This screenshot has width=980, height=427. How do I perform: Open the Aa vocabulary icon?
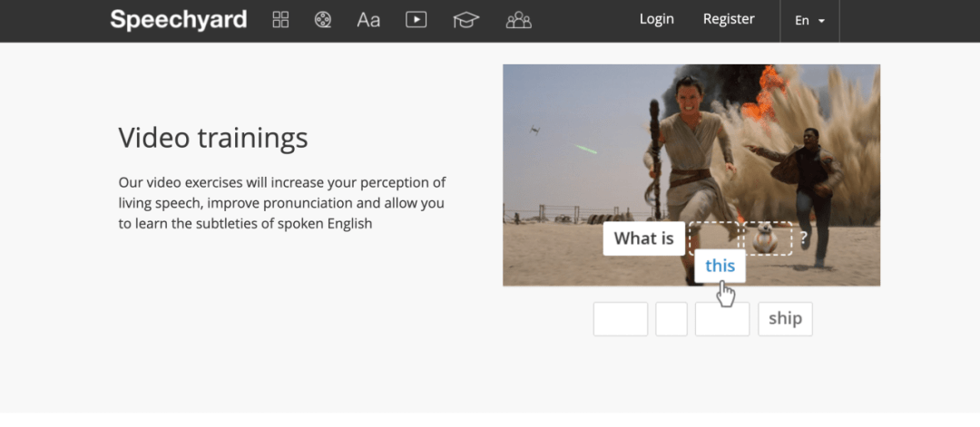368,19
